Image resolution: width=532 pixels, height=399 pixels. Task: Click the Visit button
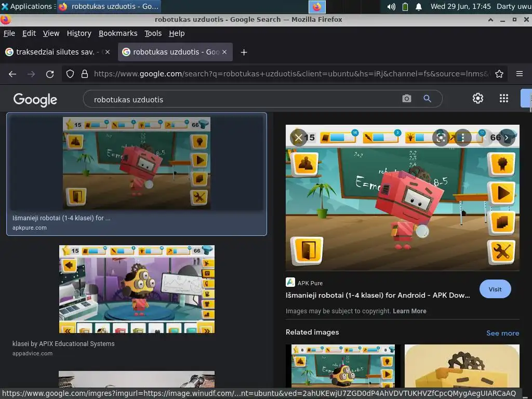tap(495, 289)
